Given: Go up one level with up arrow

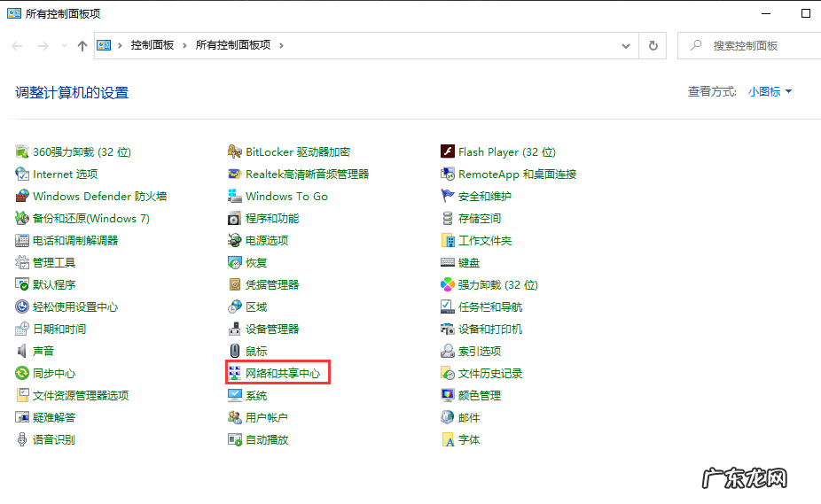Looking at the screenshot, I should (82, 46).
